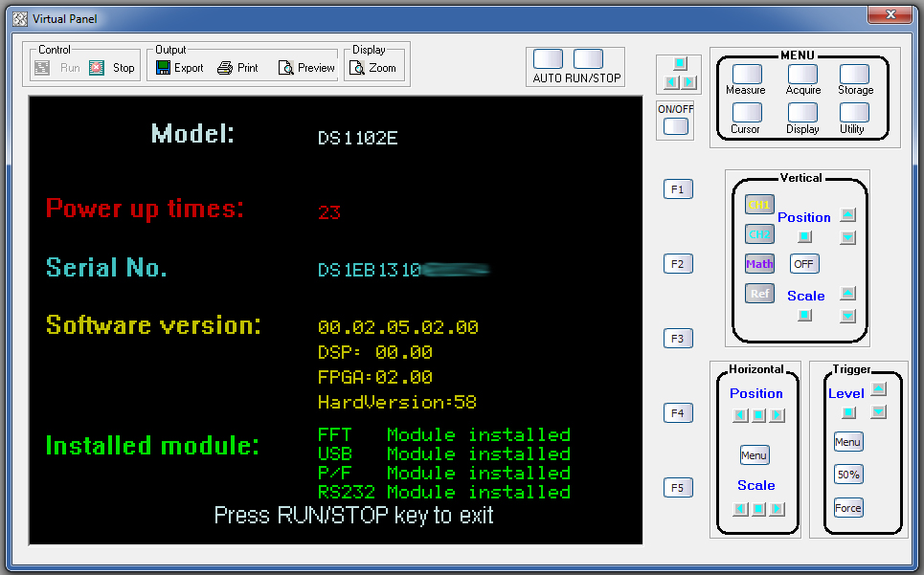
Task: Click 'Press RUN/STOP key to exit' text
Action: pos(353,516)
